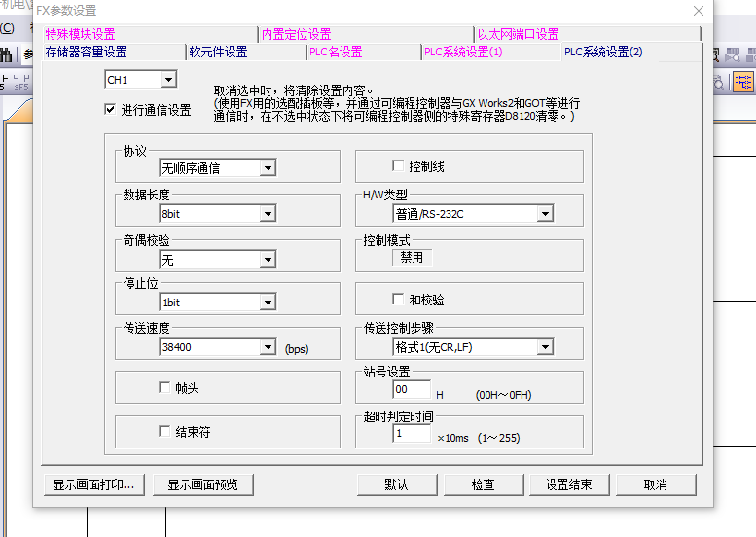Check the 帧头 checkbox
The image size is (756, 537).
pyautogui.click(x=164, y=387)
